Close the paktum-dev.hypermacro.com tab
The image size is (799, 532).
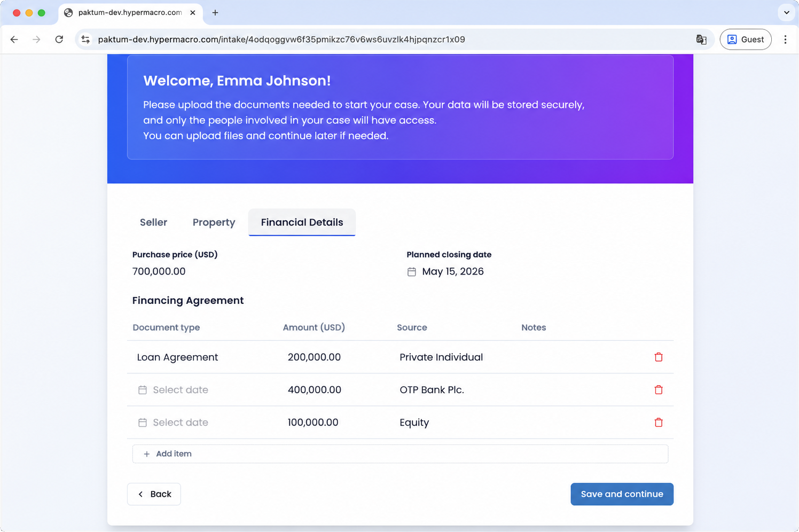pos(193,13)
